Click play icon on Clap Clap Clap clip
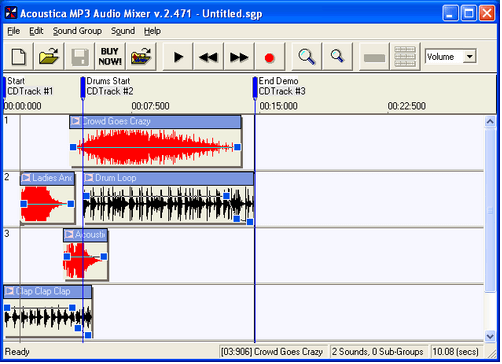Screen dimensions: 502x364 pyautogui.click(x=9, y=291)
